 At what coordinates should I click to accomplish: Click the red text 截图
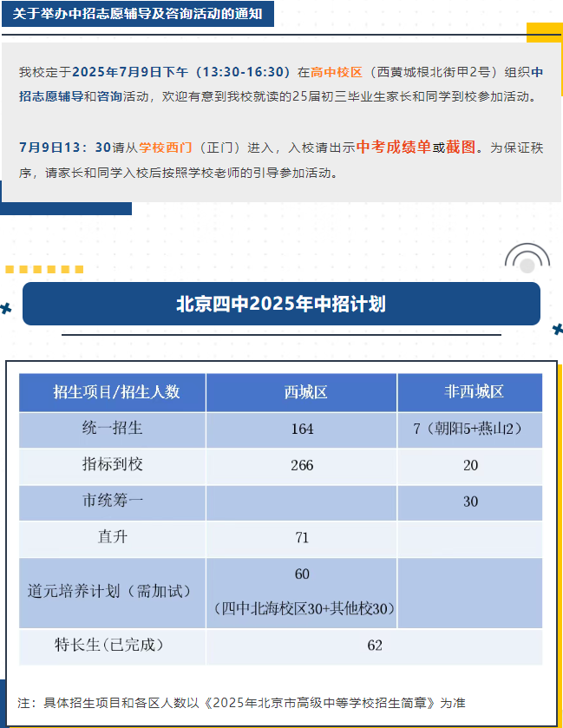point(461,147)
